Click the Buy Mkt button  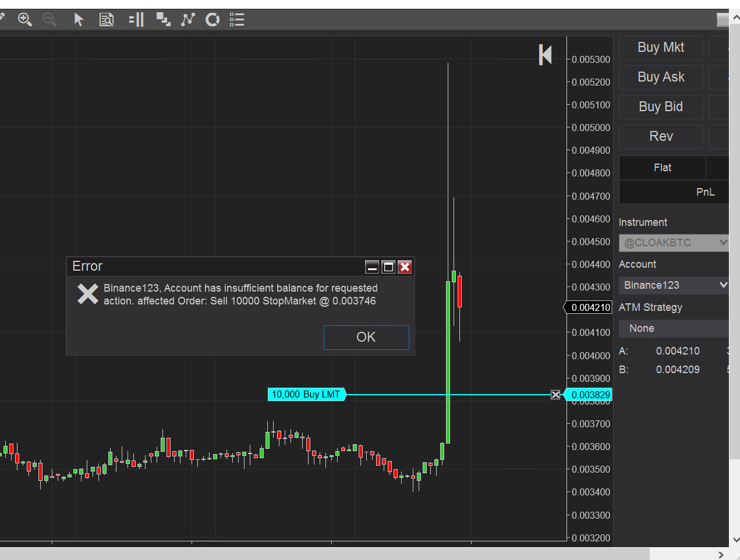click(x=661, y=48)
